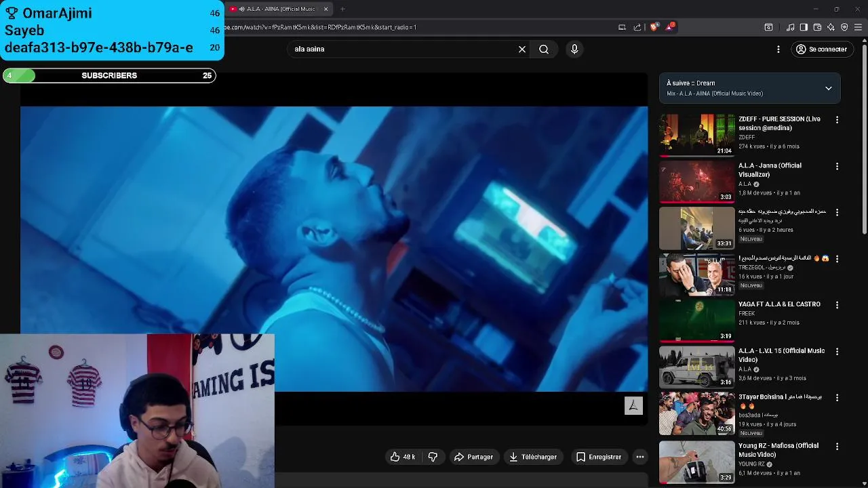Dislike the video with the thumbs-down icon
Screen dimensions: 868x488
click(x=433, y=457)
